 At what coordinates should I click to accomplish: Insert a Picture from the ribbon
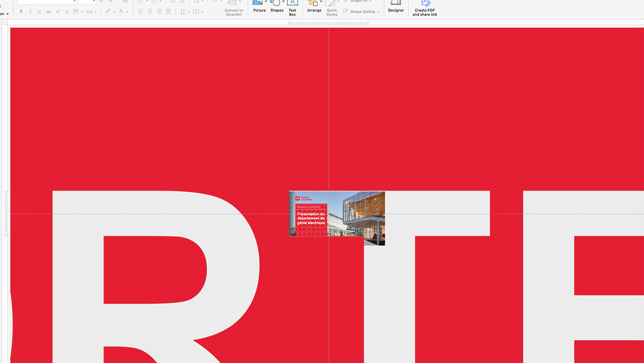click(x=259, y=6)
